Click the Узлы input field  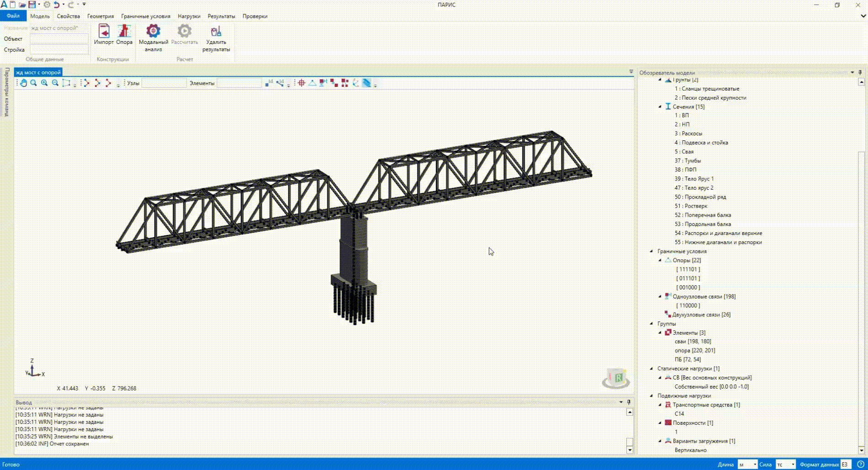coord(164,83)
